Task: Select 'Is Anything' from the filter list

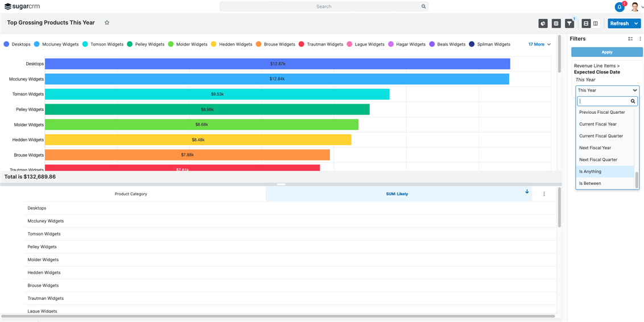Action: coord(590,171)
